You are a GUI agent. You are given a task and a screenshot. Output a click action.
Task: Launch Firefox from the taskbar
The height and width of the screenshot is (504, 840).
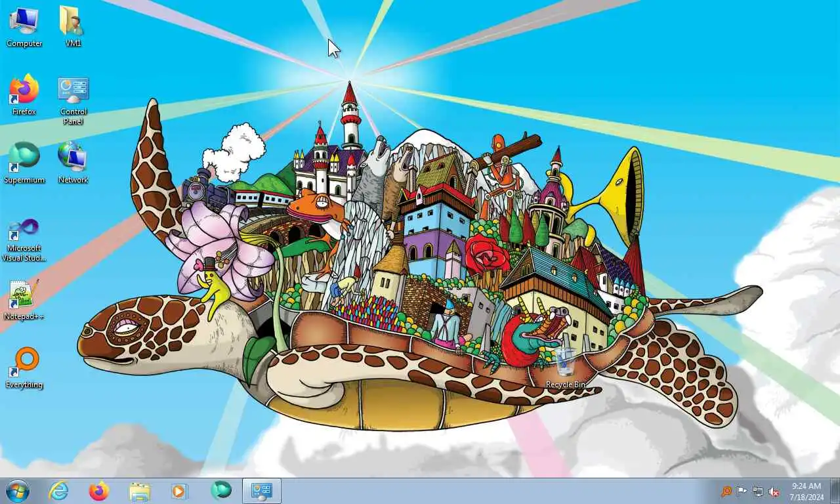[x=99, y=491]
